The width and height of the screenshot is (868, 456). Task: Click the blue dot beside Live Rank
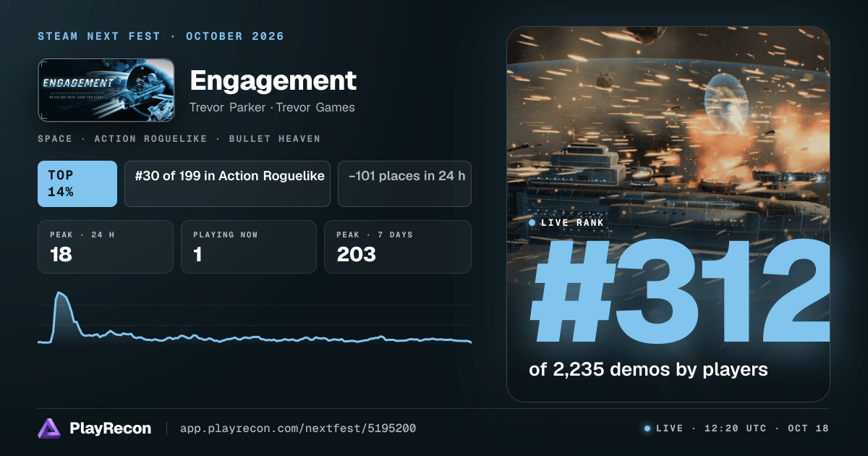coord(532,223)
